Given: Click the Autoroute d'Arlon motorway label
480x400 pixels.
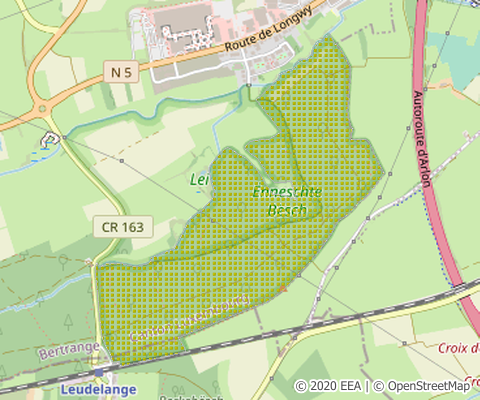Looking at the screenshot, I should (422, 139).
